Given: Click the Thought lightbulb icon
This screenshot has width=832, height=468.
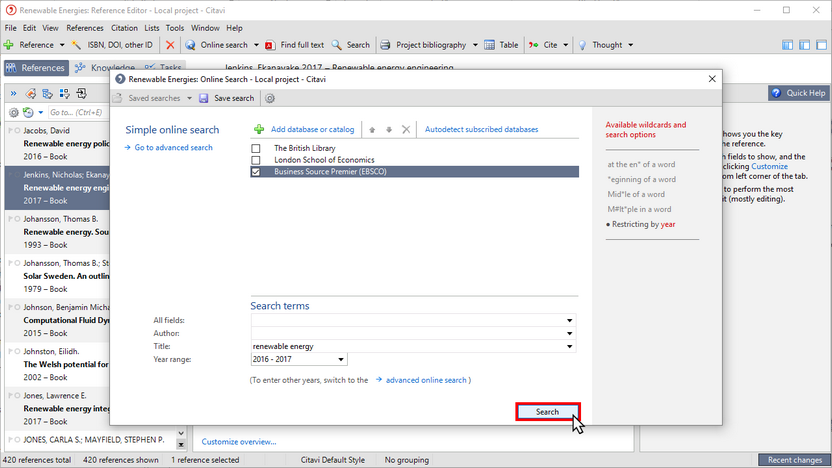Looking at the screenshot, I should pyautogui.click(x=583, y=45).
